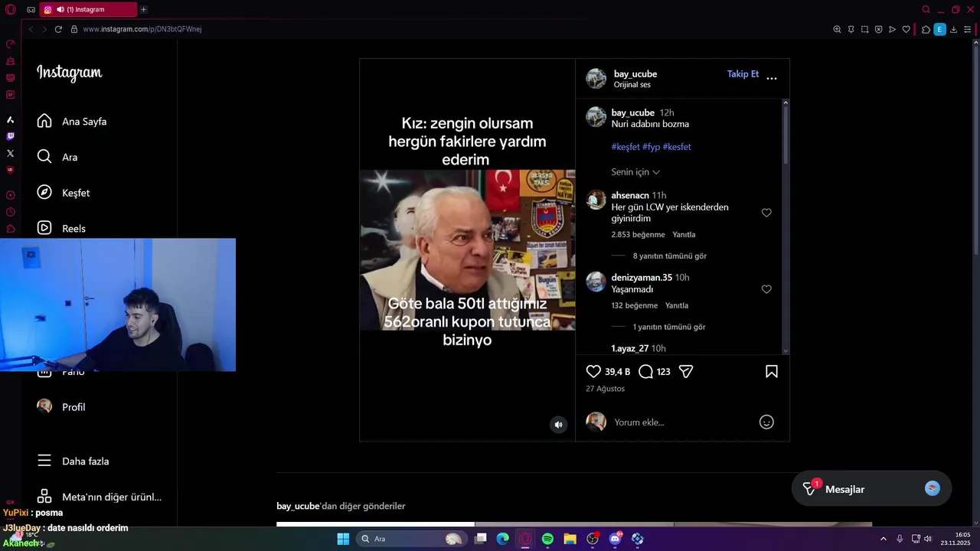The image size is (980, 551).
Task: Open the GX Corner gamepad icon
Action: (x=31, y=9)
